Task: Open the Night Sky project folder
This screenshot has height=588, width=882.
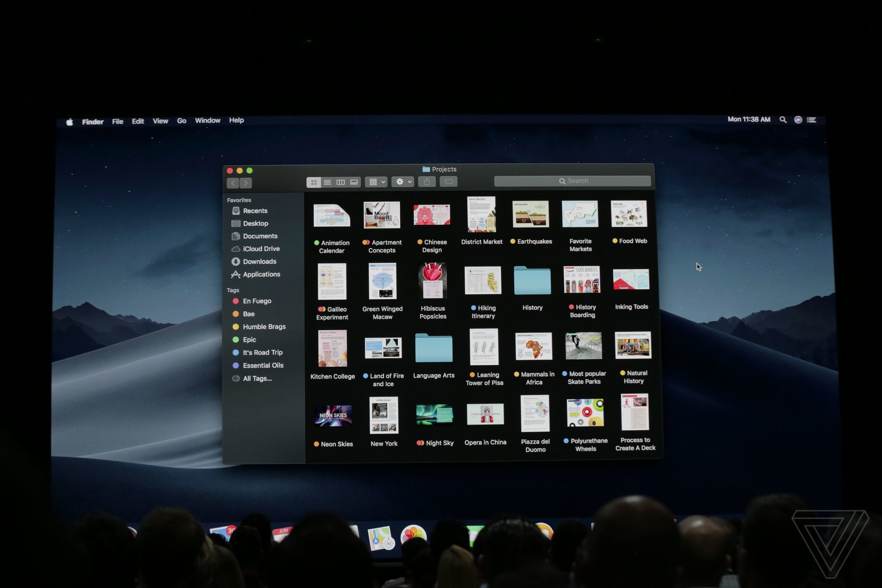Action: pyautogui.click(x=433, y=417)
